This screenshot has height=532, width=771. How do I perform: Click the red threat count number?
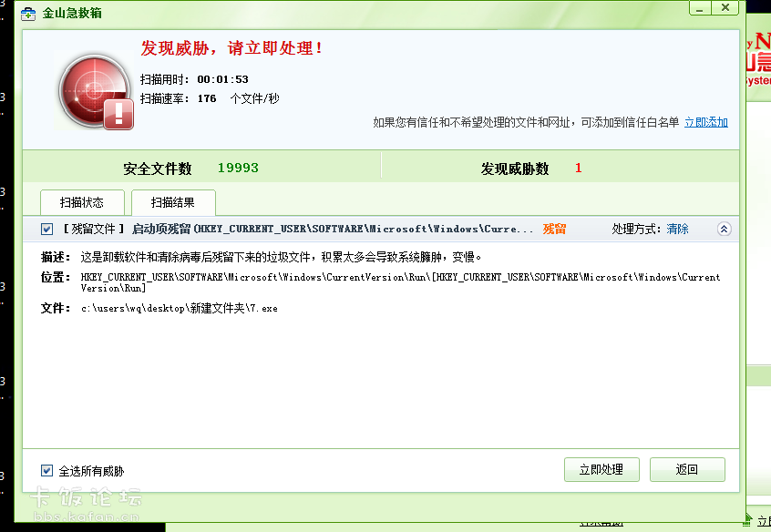[x=578, y=169]
